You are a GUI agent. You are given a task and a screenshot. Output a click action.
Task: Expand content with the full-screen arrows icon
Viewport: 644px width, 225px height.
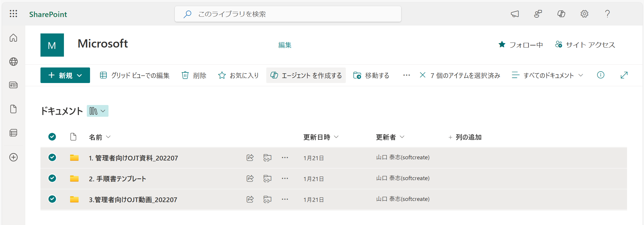[624, 75]
